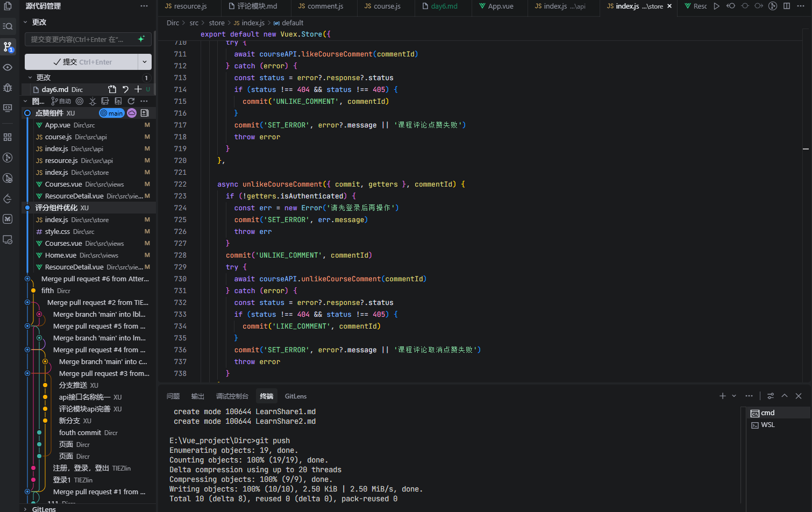812x512 pixels.
Task: Click the auto branch filter in the graph
Action: pyautogui.click(x=61, y=101)
